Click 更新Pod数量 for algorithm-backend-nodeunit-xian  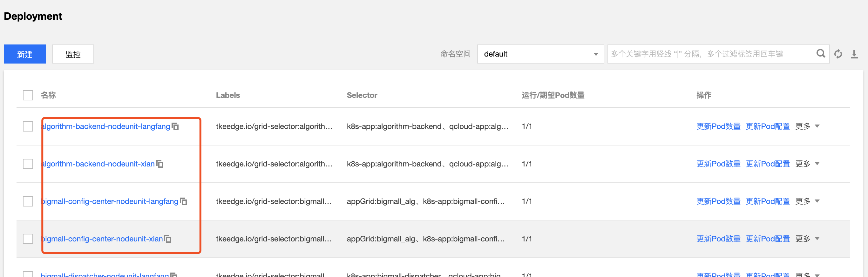(718, 164)
